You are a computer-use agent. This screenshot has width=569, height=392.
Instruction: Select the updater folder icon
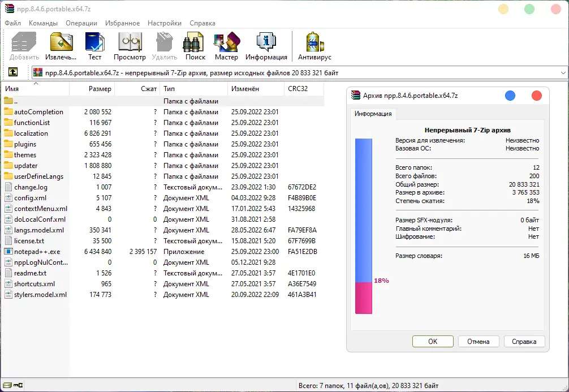8,165
